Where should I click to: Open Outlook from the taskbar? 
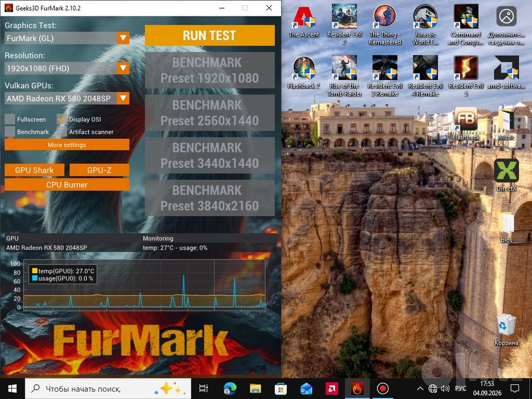(306, 389)
